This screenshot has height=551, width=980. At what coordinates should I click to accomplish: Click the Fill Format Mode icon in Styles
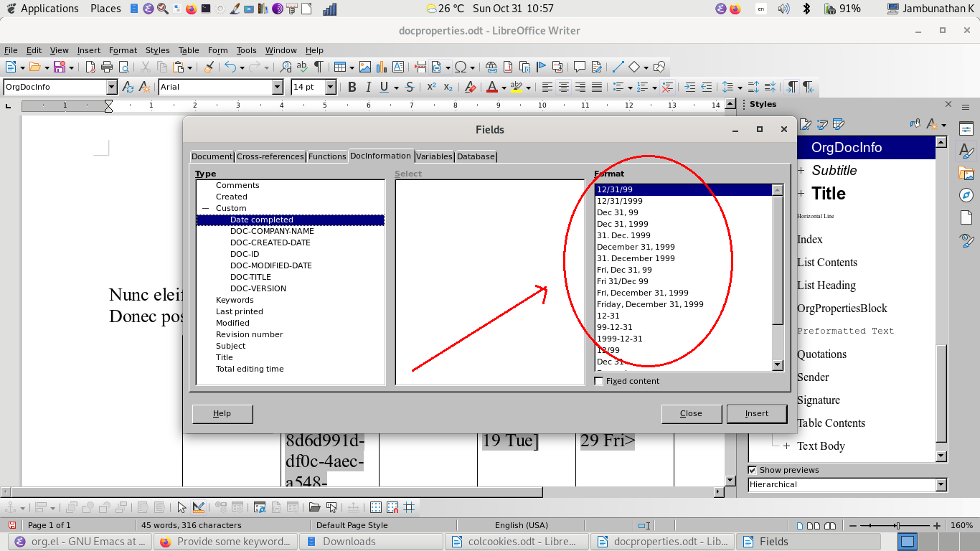915,124
